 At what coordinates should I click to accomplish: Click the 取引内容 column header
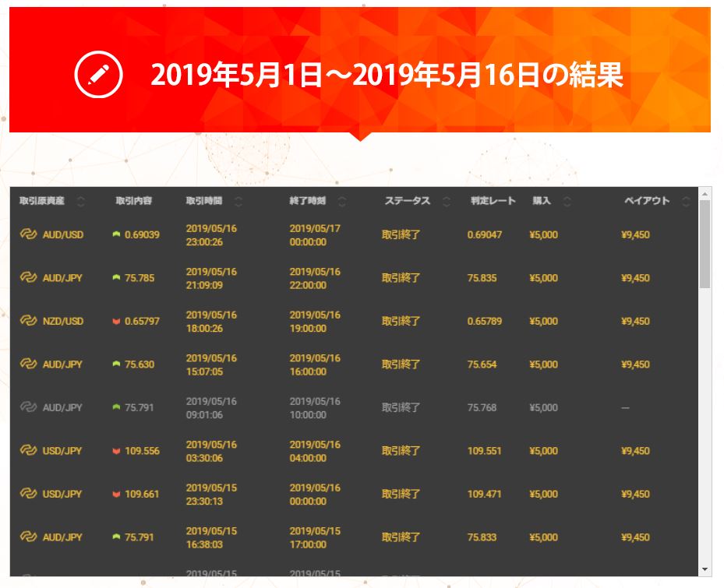pyautogui.click(x=134, y=201)
